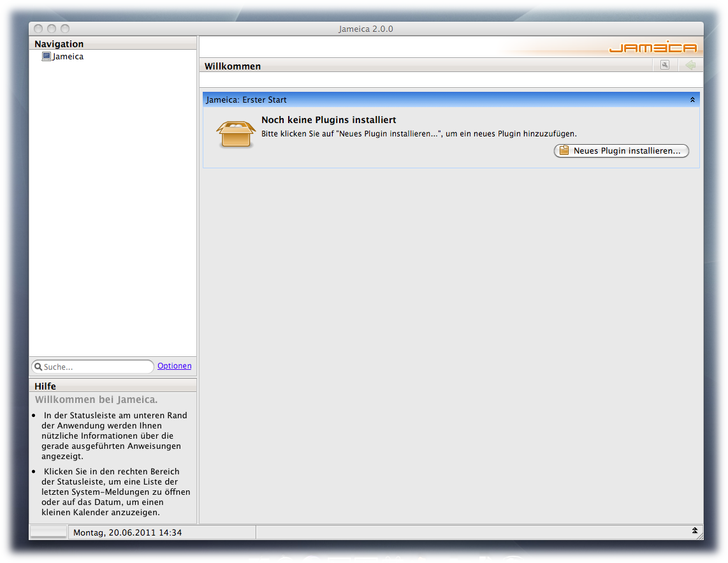
Task: Click the magnifier icon in the search field
Action: [38, 367]
